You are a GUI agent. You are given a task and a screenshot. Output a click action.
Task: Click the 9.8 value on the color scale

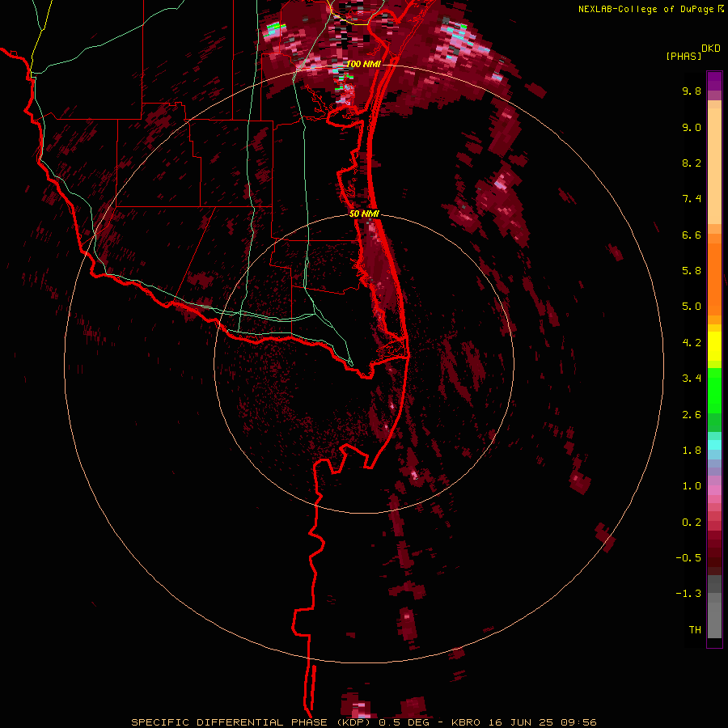tap(692, 91)
